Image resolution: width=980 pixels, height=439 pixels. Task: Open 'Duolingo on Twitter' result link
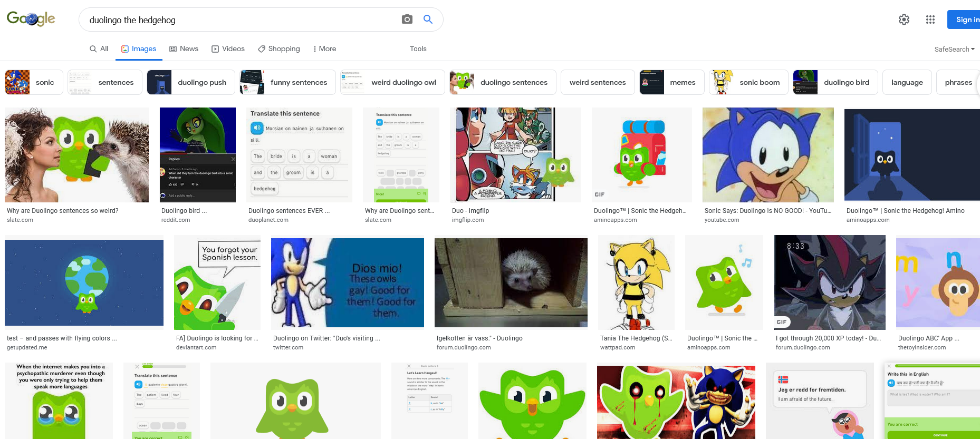coord(326,338)
